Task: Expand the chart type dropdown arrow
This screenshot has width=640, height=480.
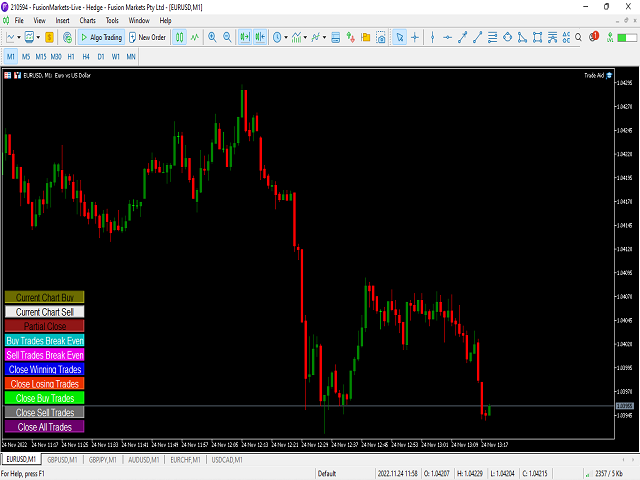Action: (x=22, y=37)
